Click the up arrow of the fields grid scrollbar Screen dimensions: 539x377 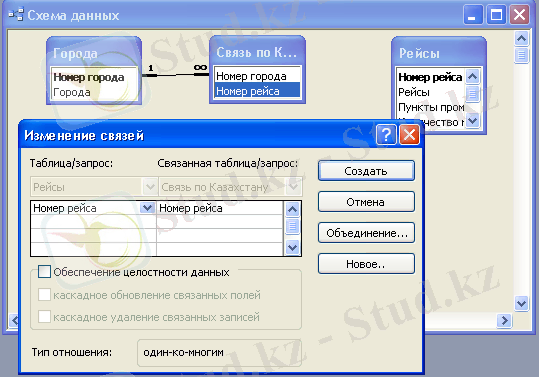[293, 209]
